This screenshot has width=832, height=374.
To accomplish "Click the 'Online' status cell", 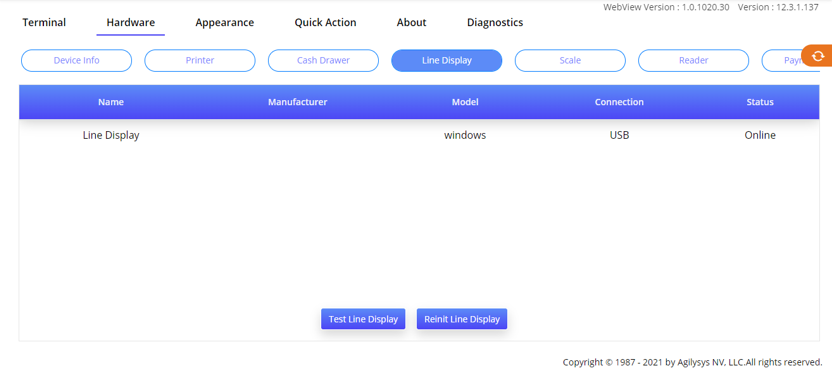I will pos(760,135).
